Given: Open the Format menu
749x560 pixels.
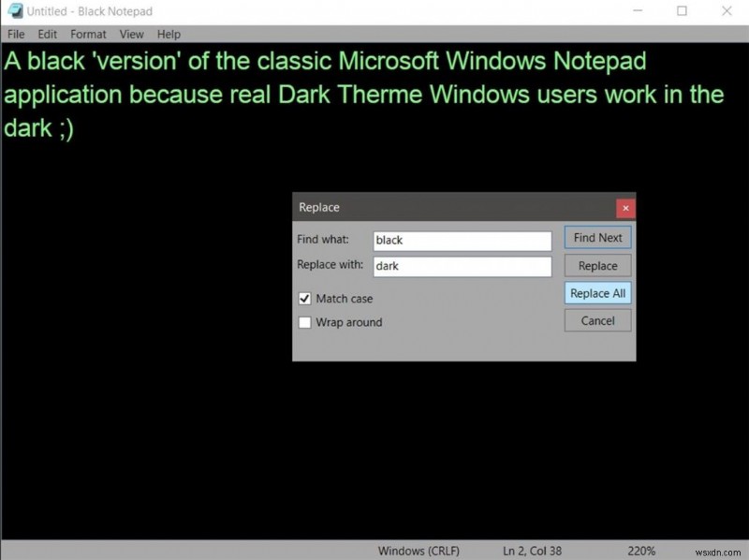Looking at the screenshot, I should (88, 34).
